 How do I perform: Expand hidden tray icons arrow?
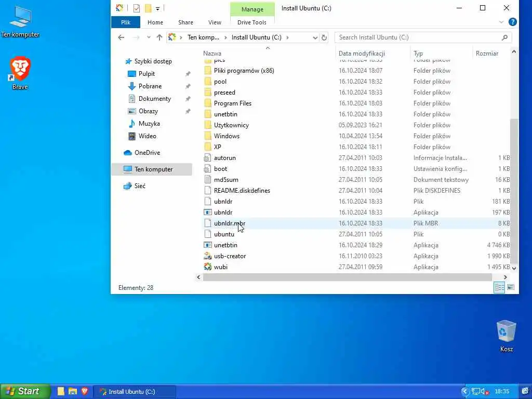[x=464, y=392]
